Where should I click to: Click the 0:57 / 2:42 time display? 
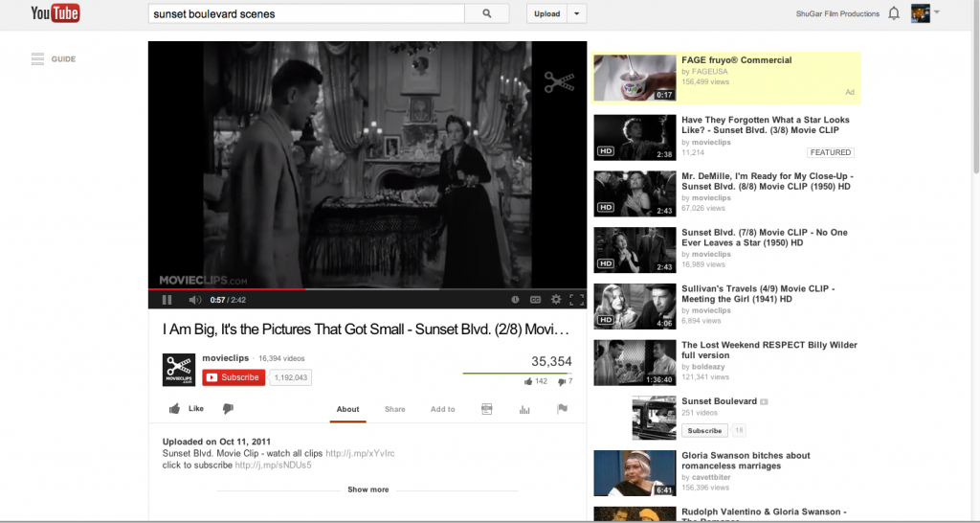point(228,300)
